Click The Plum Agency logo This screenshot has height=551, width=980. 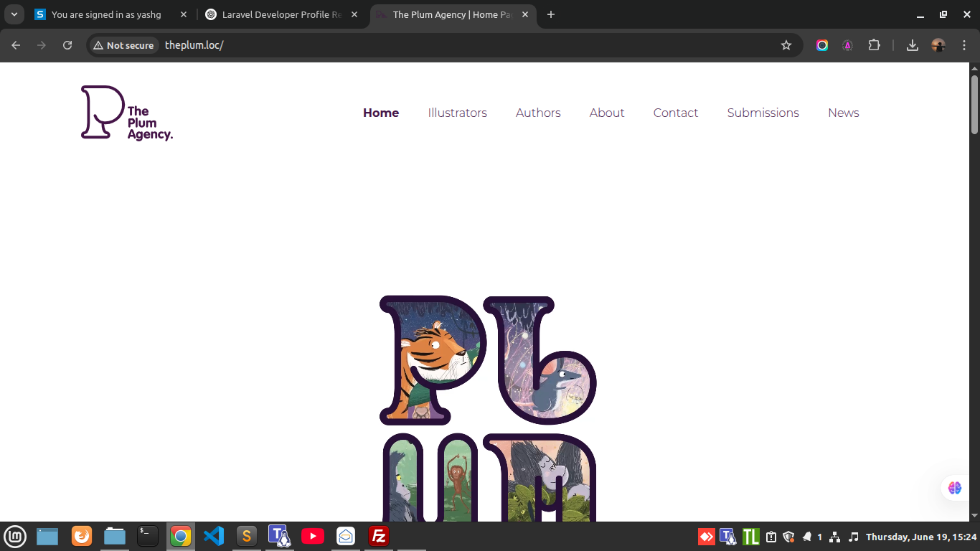(x=127, y=113)
